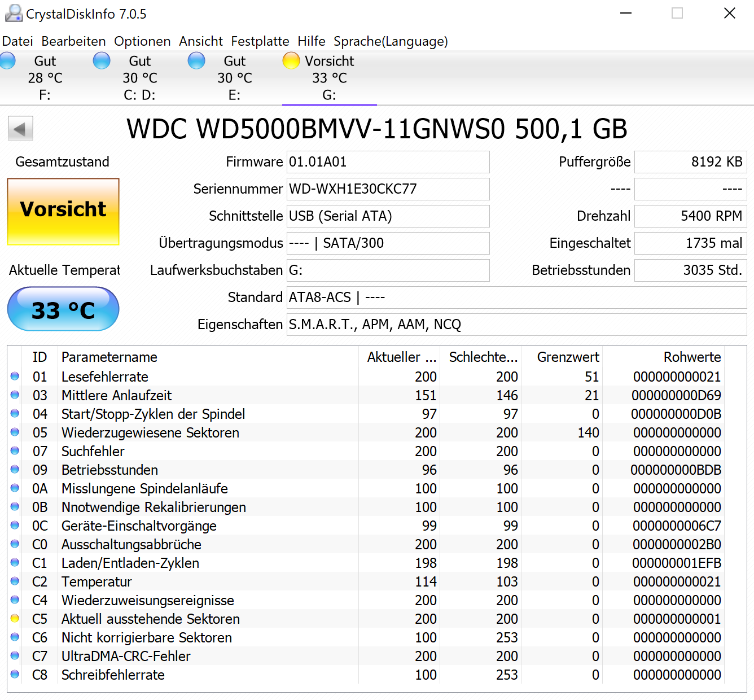Click the Parametername column header
Viewport: 754px width, 700px height.
tap(208, 357)
